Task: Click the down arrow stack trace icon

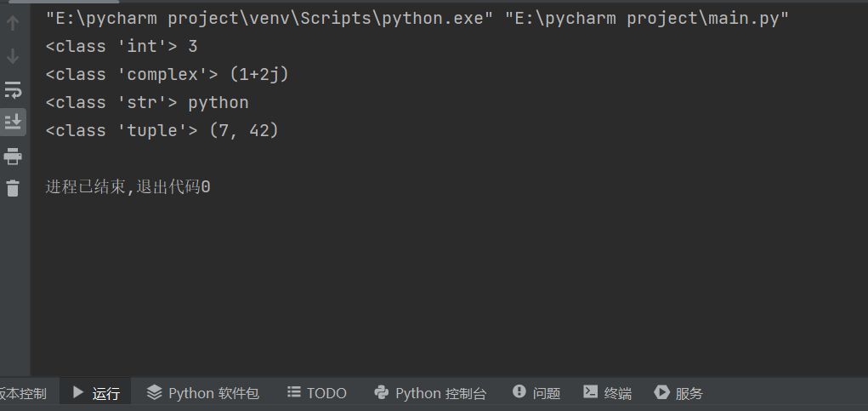Action: (x=13, y=56)
